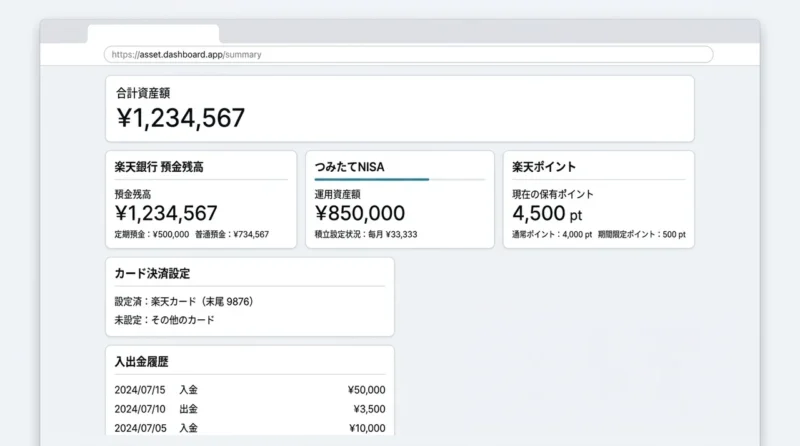
Task: Click the ¥850,000 amount
Action: click(360, 213)
